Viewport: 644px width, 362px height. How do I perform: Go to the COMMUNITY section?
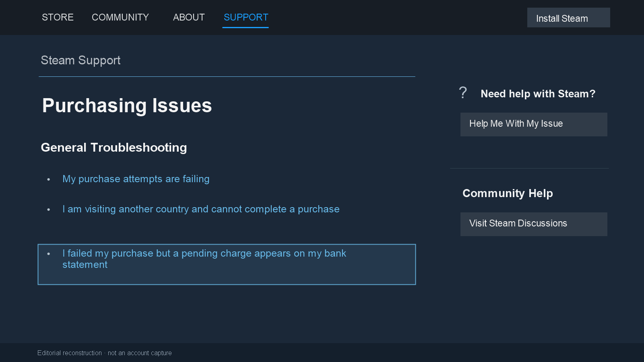tap(120, 17)
